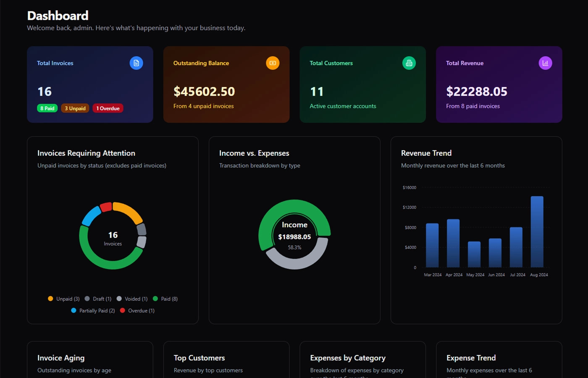Toggle the Draft (1) legend item

[x=99, y=299]
